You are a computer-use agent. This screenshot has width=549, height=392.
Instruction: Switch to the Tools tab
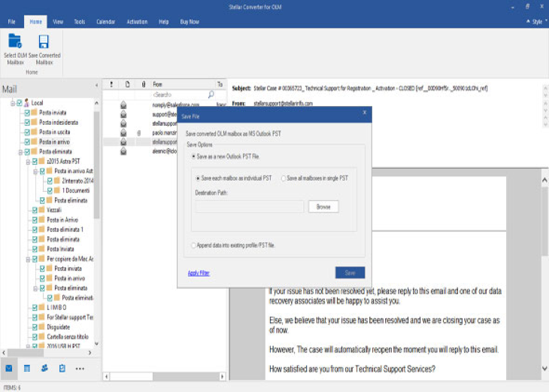(80, 22)
